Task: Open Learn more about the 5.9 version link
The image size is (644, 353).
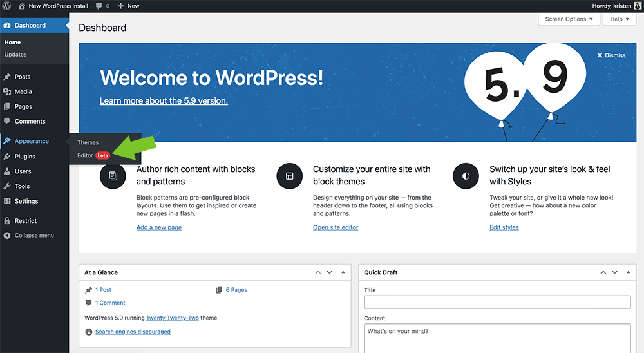Action: 164,100
